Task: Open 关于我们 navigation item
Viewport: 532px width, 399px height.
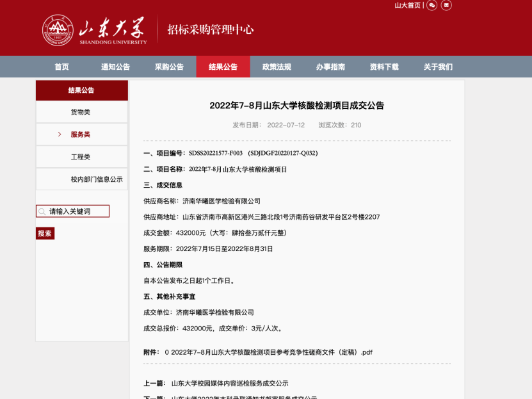Action: 438,67
